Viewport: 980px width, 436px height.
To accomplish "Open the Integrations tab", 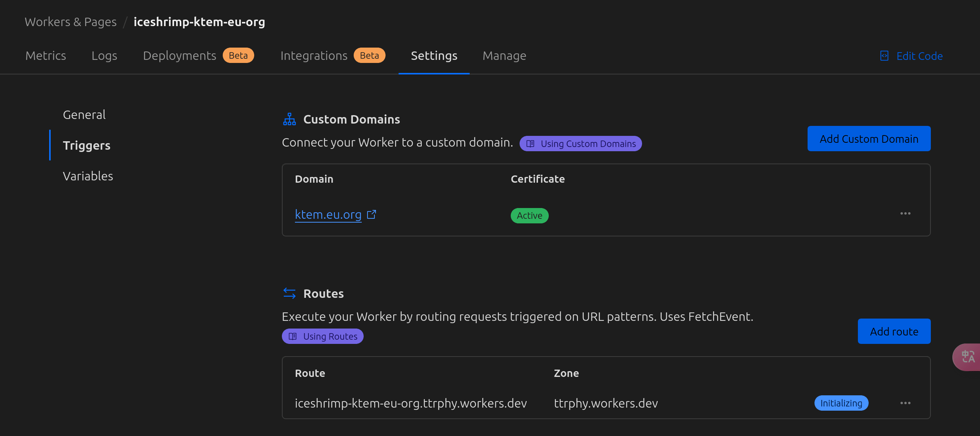I will point(314,56).
